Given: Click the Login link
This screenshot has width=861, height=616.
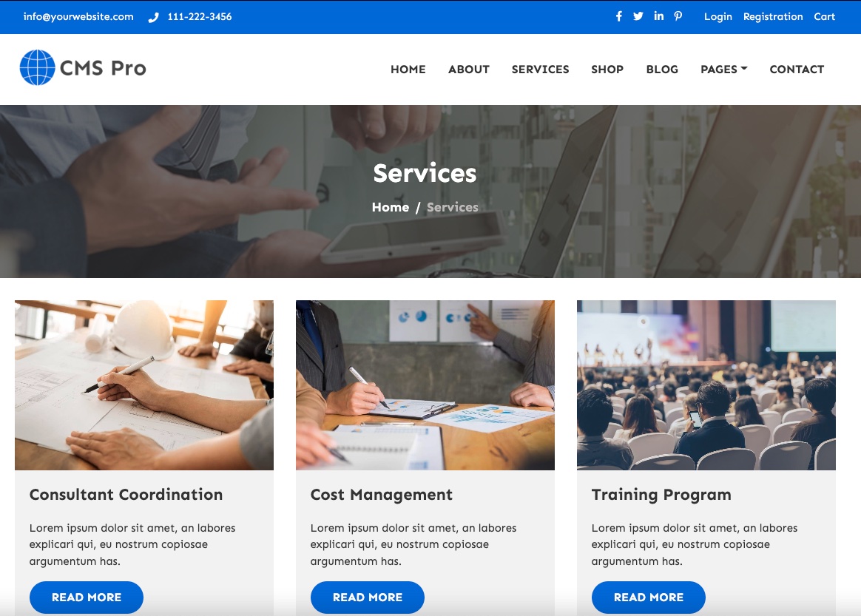Looking at the screenshot, I should (x=718, y=16).
